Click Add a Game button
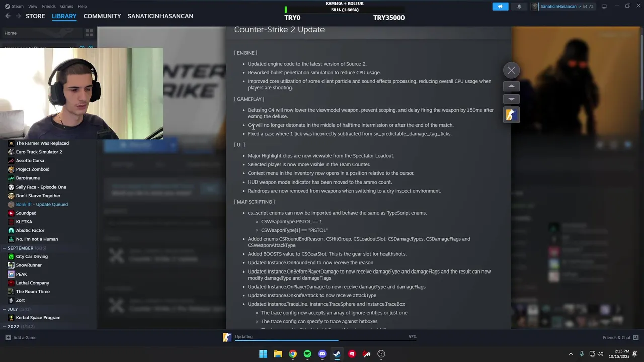644x362 pixels. click(x=21, y=338)
